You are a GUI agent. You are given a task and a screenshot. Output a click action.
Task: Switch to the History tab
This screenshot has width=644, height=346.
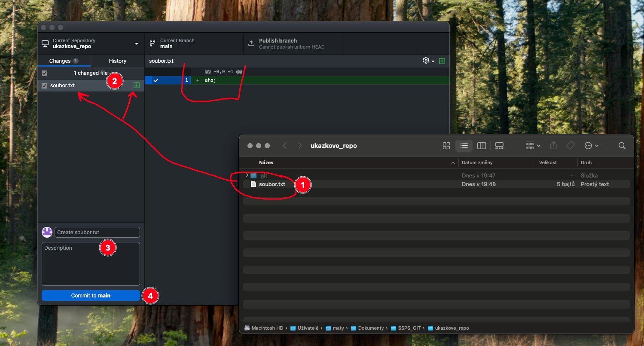117,61
